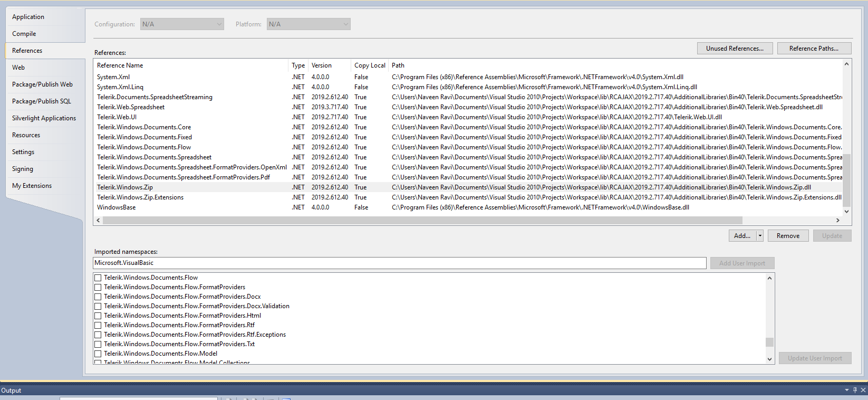The width and height of the screenshot is (868, 400).
Task: Expand the Add button dropdown arrow
Action: point(760,236)
